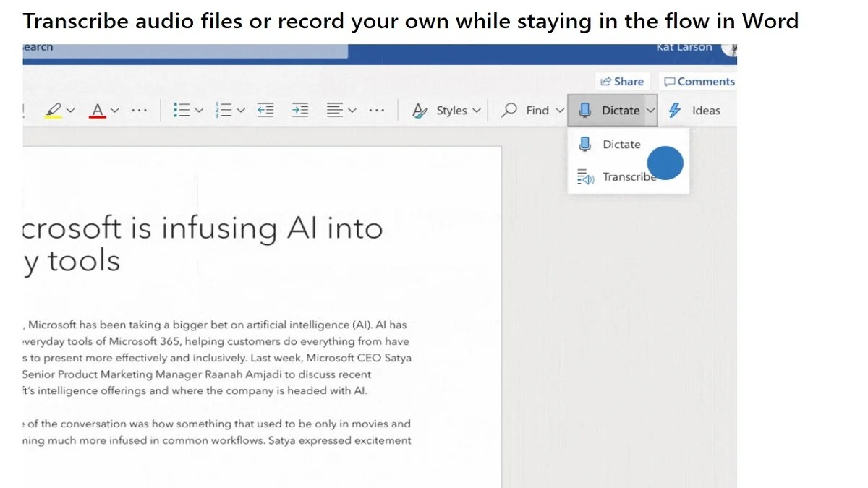The image size is (868, 488).
Task: Expand the Styles dropdown chevron
Action: 477,111
